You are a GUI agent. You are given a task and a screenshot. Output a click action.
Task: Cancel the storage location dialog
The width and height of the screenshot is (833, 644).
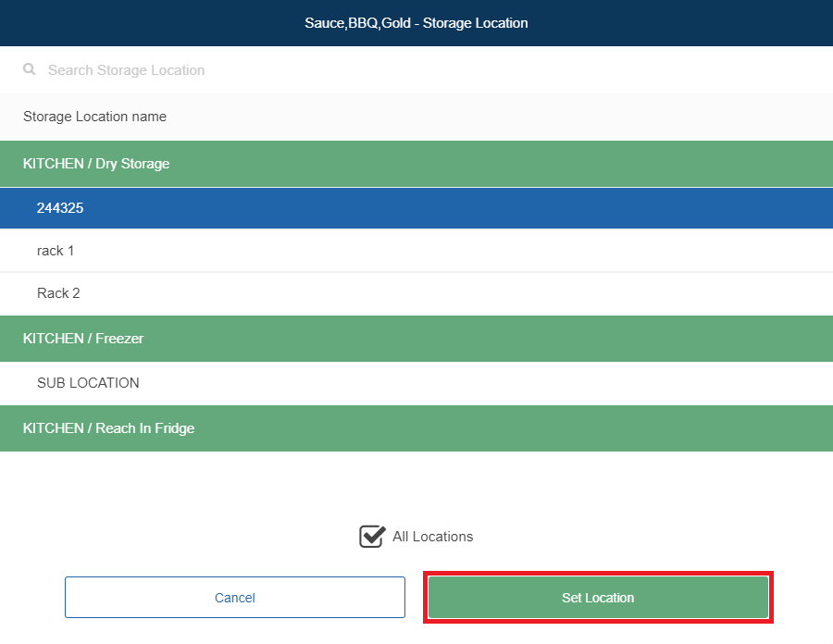pos(235,598)
